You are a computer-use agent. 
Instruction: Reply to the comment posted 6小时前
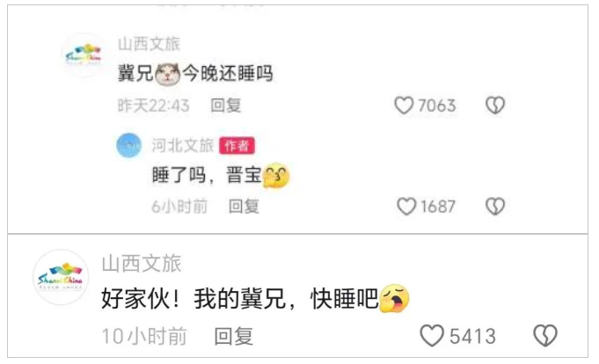(x=244, y=207)
